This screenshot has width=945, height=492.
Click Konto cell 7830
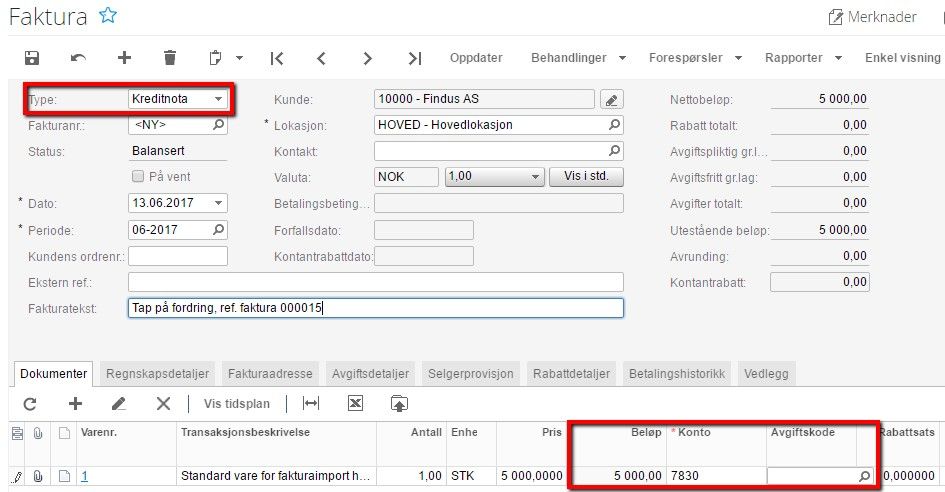[x=716, y=476]
